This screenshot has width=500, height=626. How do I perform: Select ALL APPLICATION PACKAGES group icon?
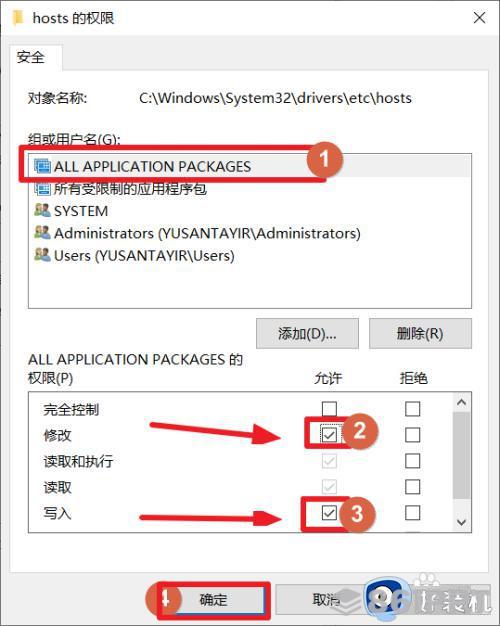(42, 166)
